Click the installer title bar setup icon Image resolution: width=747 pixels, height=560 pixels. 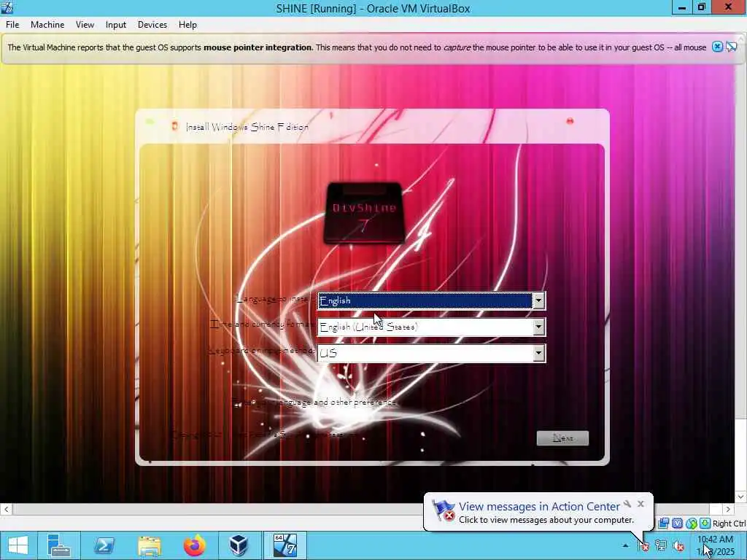click(x=175, y=126)
